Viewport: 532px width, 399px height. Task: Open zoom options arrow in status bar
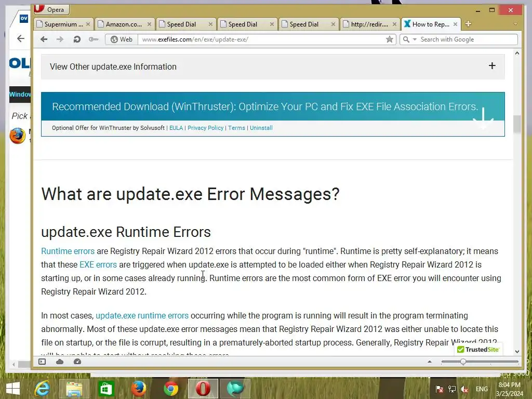430,362
